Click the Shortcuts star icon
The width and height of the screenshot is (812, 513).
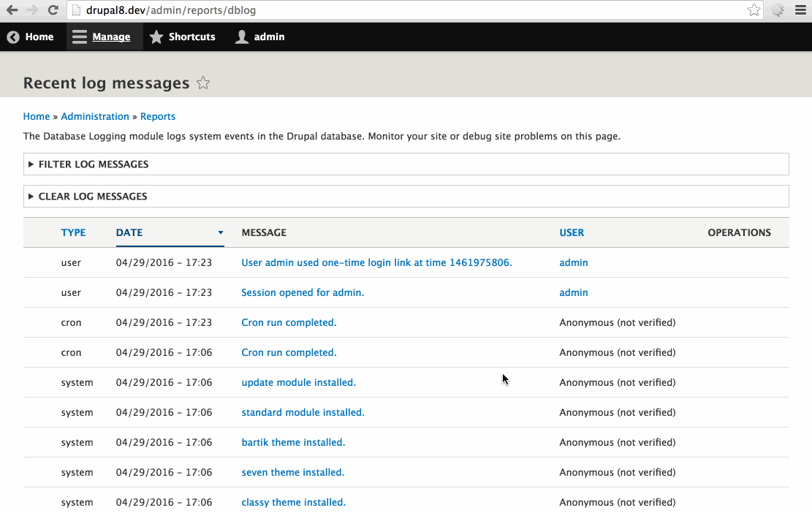pos(156,37)
